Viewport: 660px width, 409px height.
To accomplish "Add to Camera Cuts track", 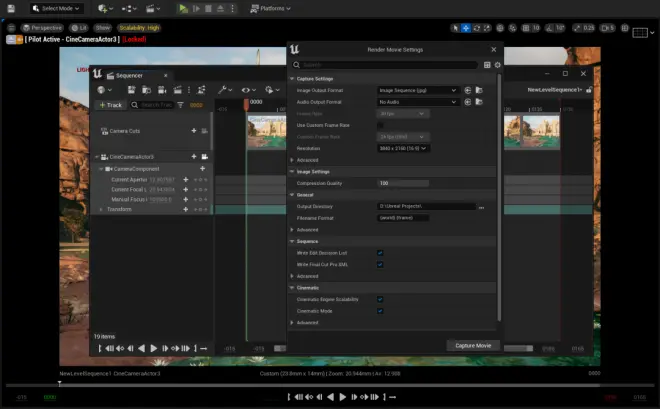I will click(194, 131).
